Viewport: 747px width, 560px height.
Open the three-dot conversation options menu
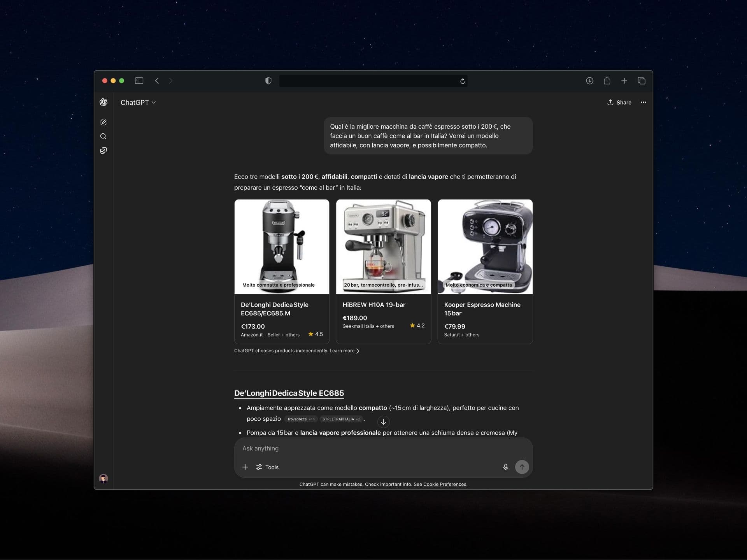click(x=643, y=102)
